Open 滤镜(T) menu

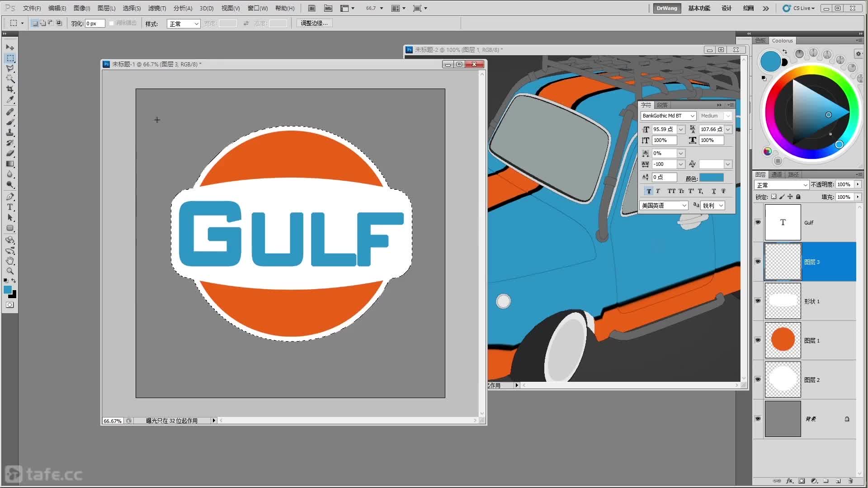coord(157,8)
